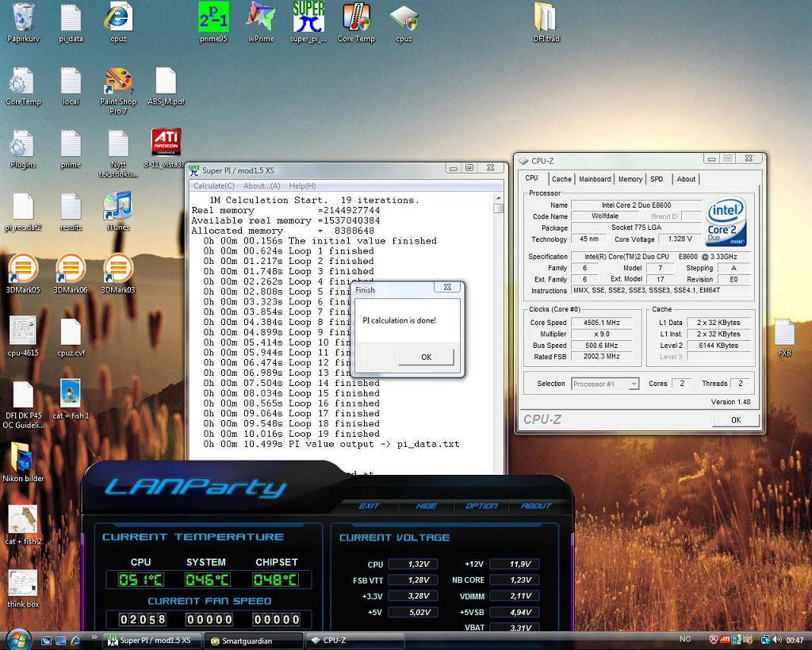Click OK button in CPU-Z window
Image resolution: width=812 pixels, height=650 pixels.
click(736, 419)
